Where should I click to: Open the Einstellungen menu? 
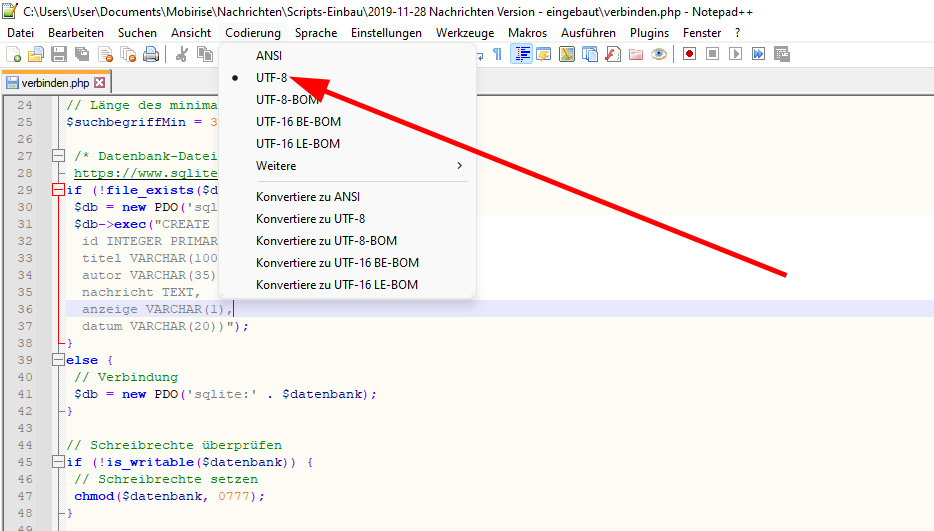(x=386, y=33)
